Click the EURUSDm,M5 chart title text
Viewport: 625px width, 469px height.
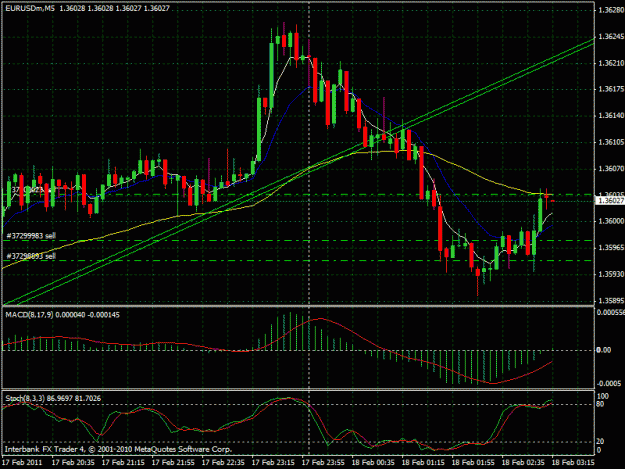(x=30, y=8)
